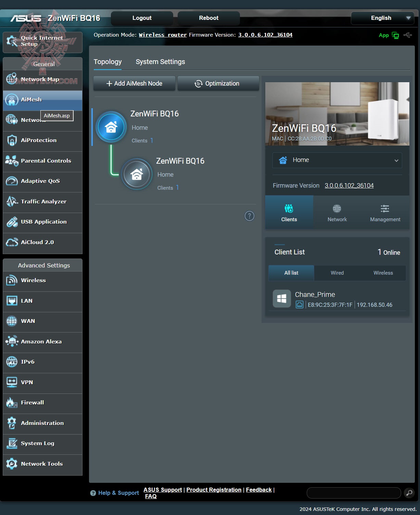Click the router node icon in topology

click(x=111, y=127)
